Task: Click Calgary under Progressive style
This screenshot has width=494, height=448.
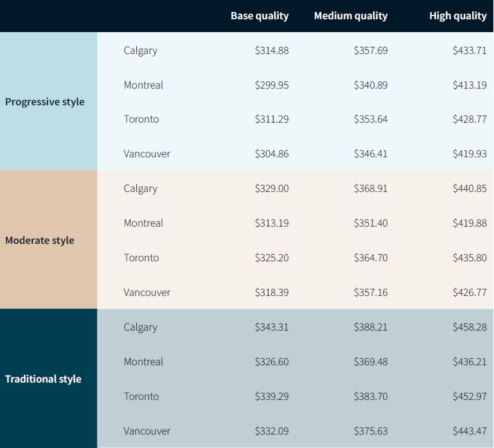Action: [x=141, y=51]
